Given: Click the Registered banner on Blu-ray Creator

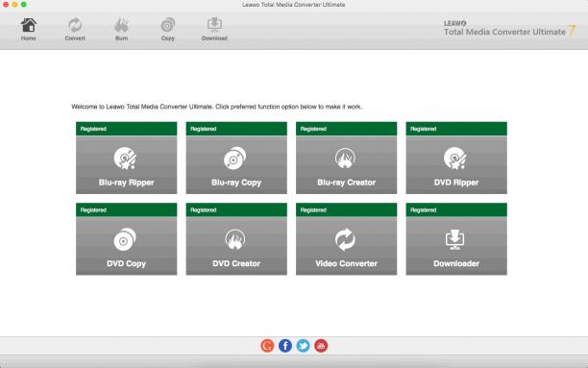Looking at the screenshot, I should [346, 129].
